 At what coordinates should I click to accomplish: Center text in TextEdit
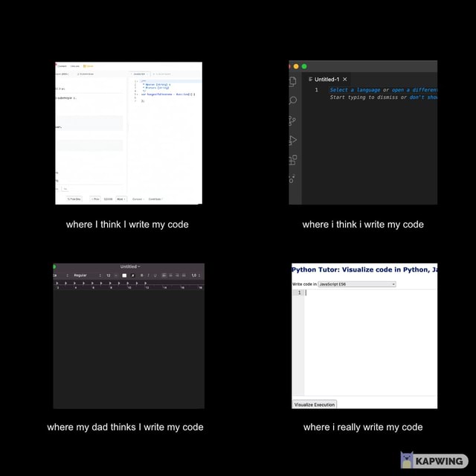click(x=170, y=275)
